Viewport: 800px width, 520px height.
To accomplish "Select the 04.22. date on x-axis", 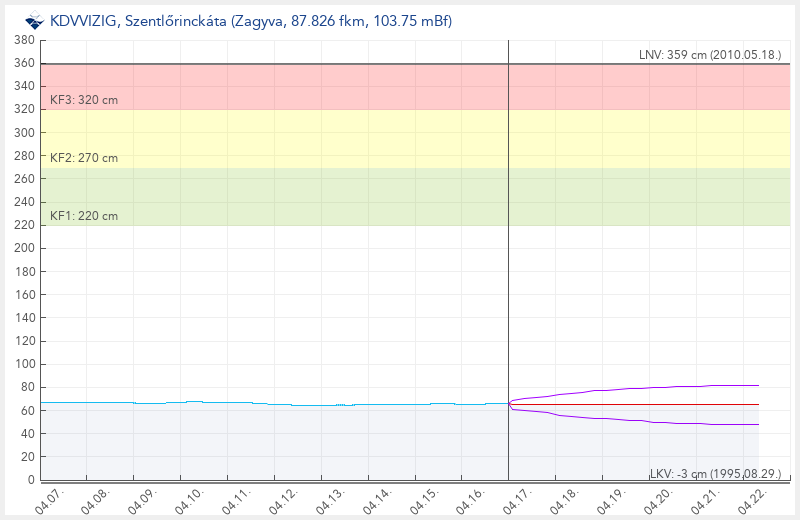I will tap(754, 500).
